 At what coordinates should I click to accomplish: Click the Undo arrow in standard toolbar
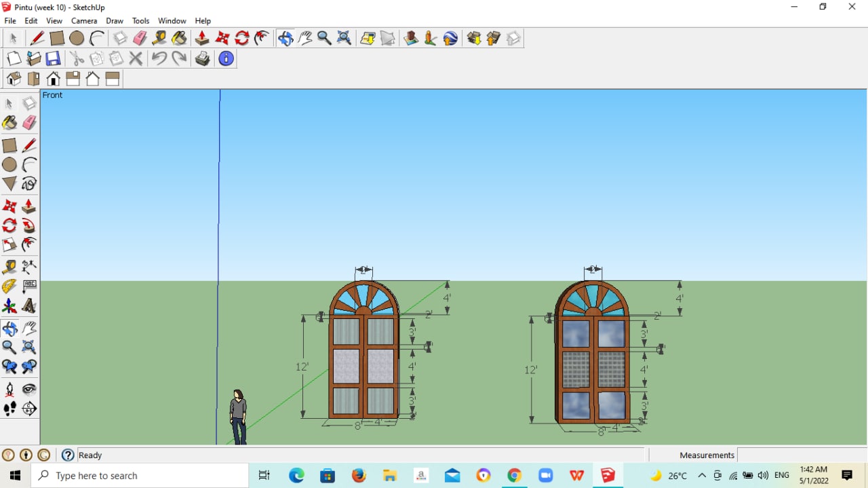point(159,59)
